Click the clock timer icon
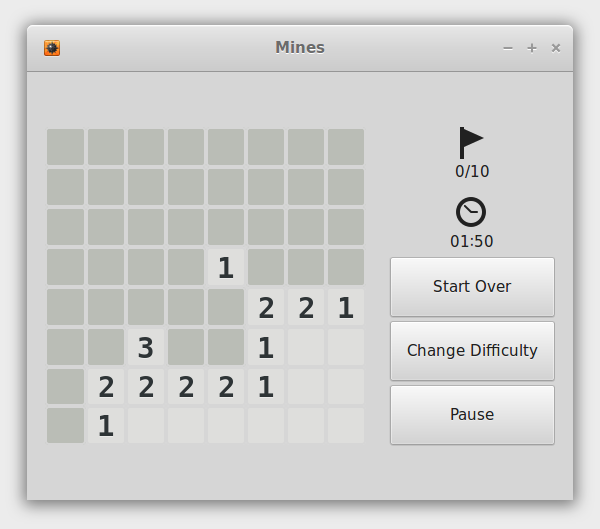Viewport: 600px width, 529px height. coord(471,212)
